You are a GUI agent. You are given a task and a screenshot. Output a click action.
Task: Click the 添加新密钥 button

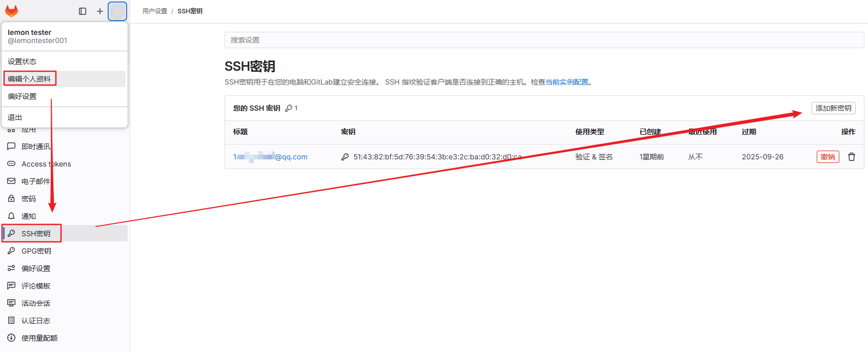[x=833, y=108]
